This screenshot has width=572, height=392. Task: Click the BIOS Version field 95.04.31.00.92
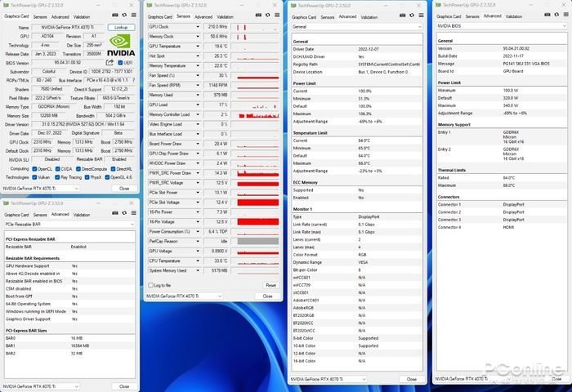(x=68, y=63)
